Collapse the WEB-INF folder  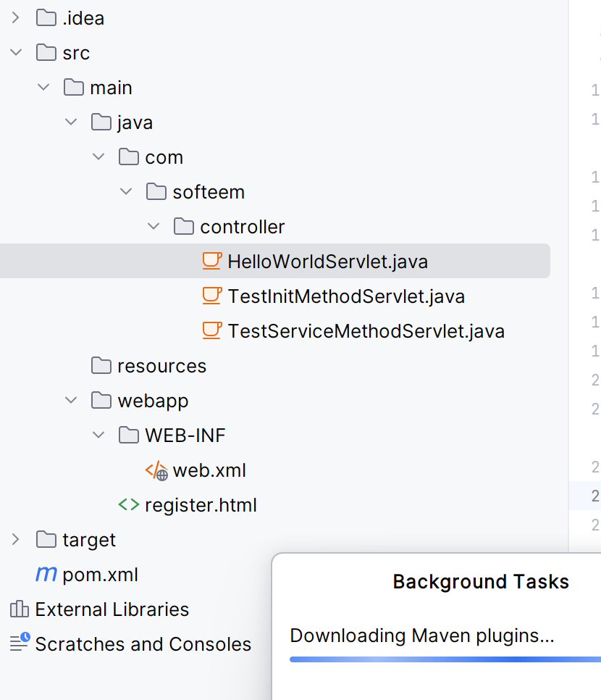pos(98,435)
